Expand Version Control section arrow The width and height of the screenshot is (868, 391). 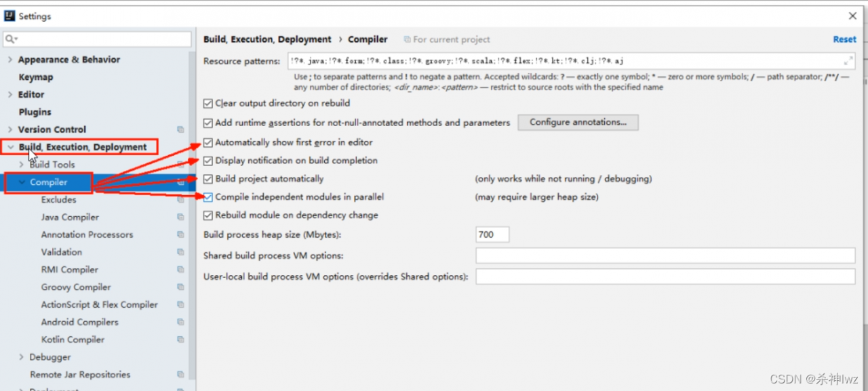click(9, 129)
